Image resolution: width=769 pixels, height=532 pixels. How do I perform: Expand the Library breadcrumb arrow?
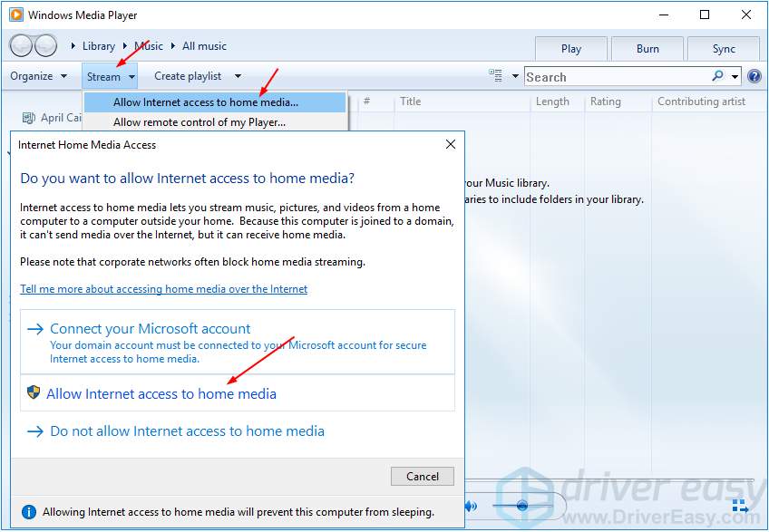pos(73,45)
